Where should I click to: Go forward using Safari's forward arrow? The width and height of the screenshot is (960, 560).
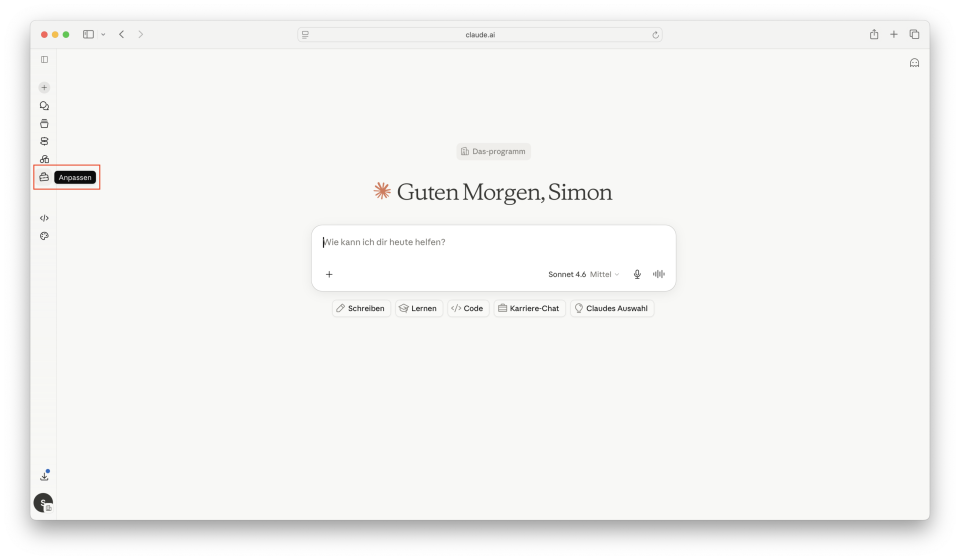click(x=140, y=34)
